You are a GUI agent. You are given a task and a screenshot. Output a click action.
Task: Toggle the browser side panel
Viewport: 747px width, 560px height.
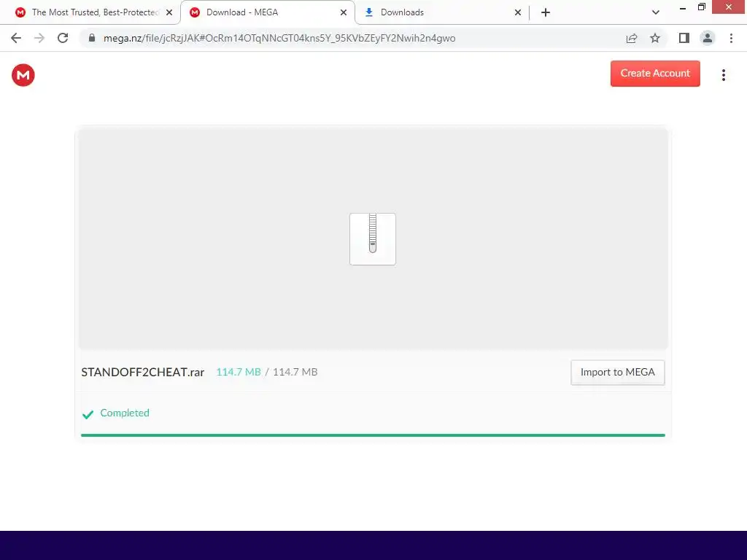point(684,38)
